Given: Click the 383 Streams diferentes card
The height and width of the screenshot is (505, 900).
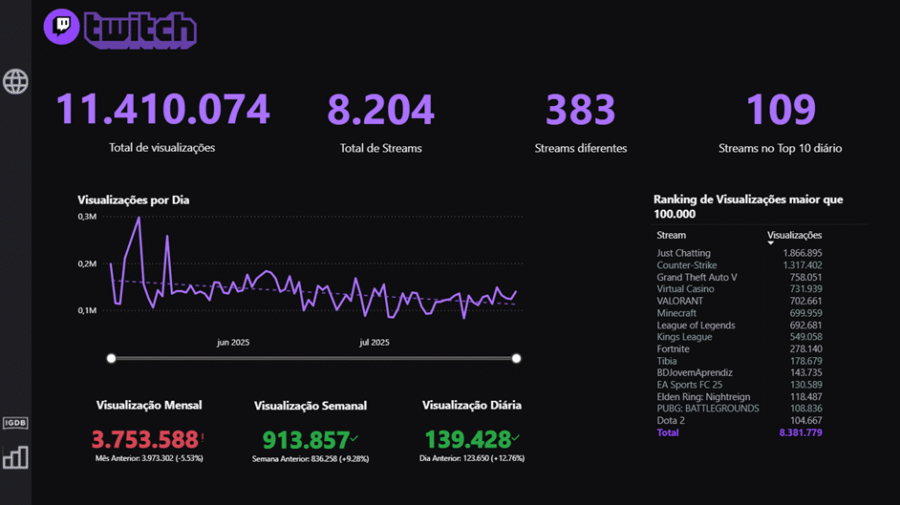Looking at the screenshot, I should (x=581, y=110).
